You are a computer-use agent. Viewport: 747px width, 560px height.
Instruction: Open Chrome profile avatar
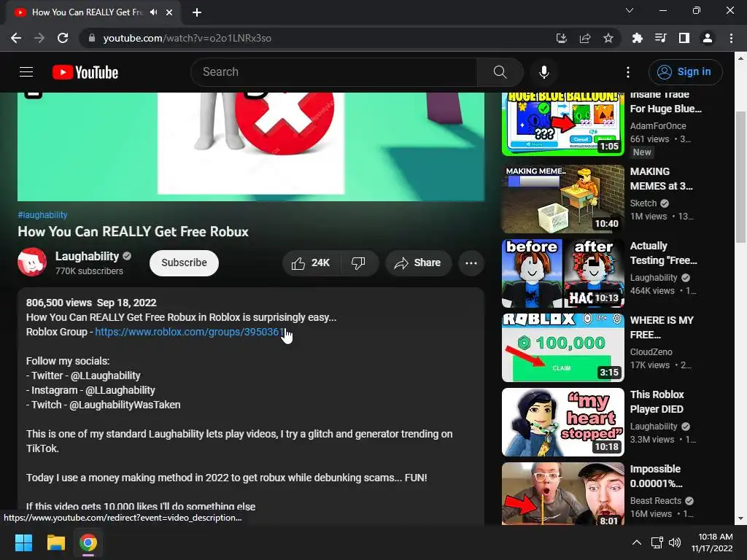tap(708, 38)
